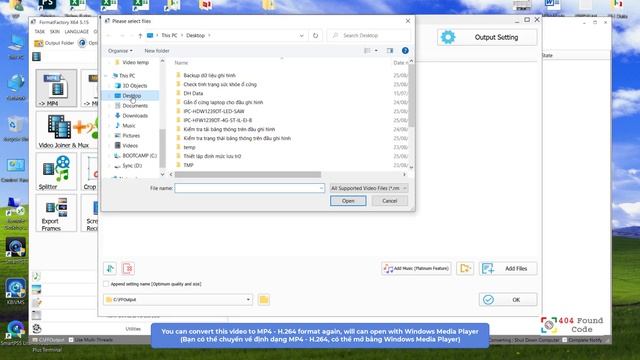Open the File name history dropdown arrow
Image resolution: width=640 pixels, height=360 pixels.
(321, 188)
